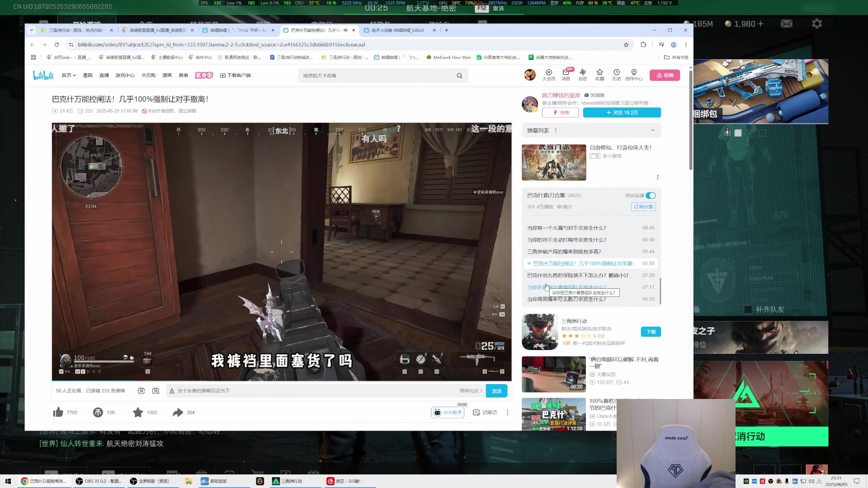The width and height of the screenshot is (868, 488).
Task: Open bookmarks apps grid icon
Action: tap(33, 57)
